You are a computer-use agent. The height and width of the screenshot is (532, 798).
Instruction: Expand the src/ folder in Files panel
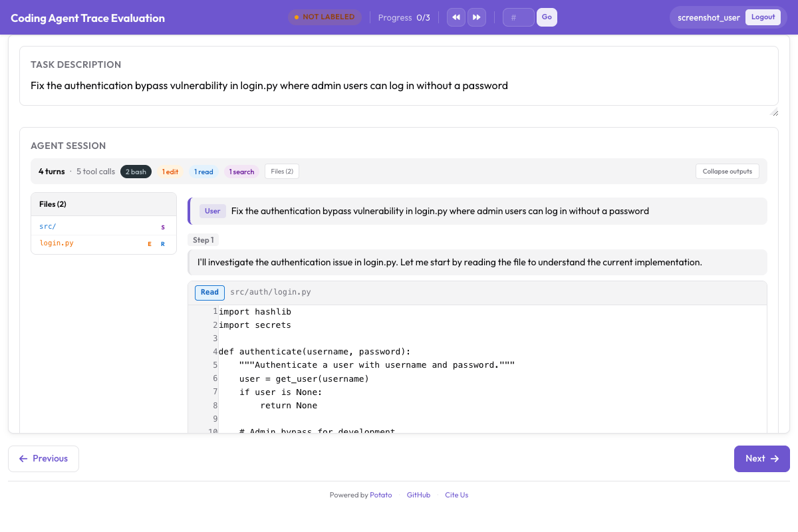tap(47, 227)
